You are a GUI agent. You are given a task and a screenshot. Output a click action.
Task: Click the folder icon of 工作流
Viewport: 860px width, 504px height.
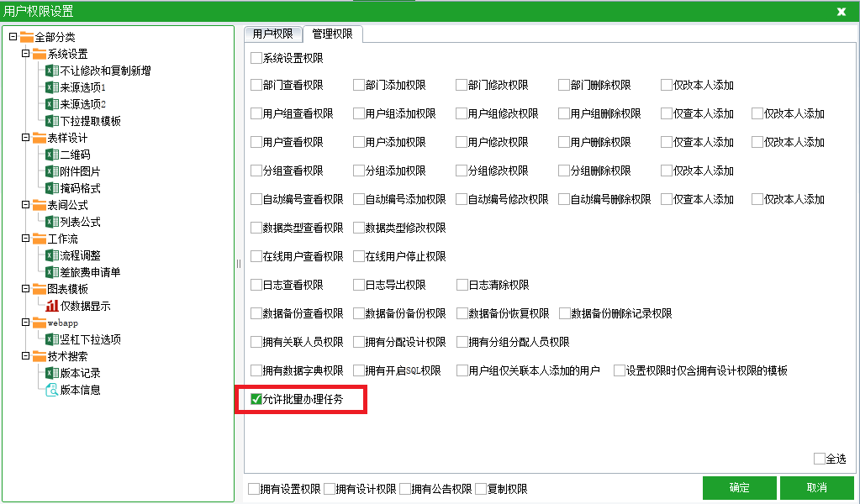[x=40, y=239]
